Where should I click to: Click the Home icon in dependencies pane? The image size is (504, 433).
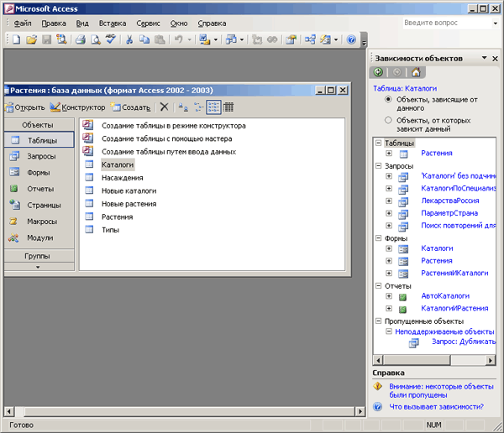click(415, 73)
